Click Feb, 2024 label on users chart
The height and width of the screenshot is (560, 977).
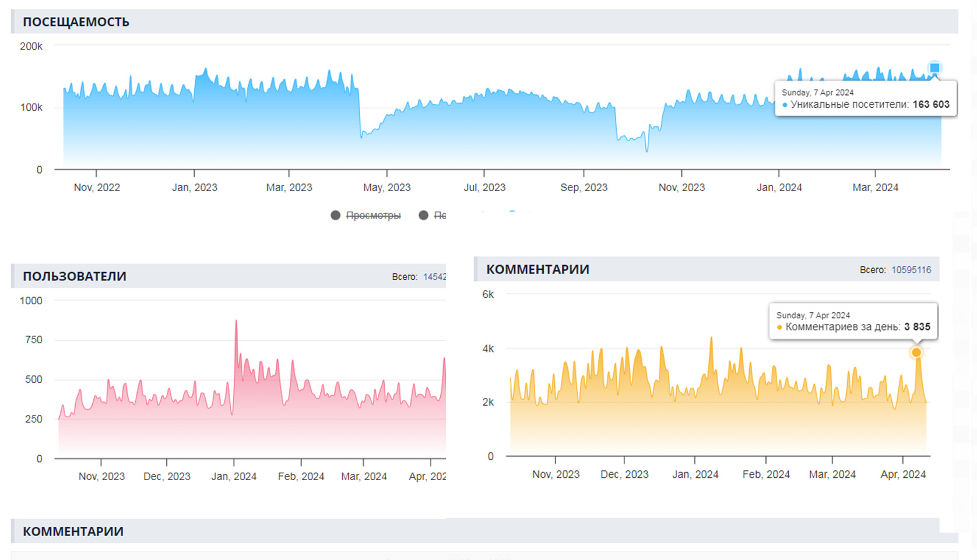(301, 476)
